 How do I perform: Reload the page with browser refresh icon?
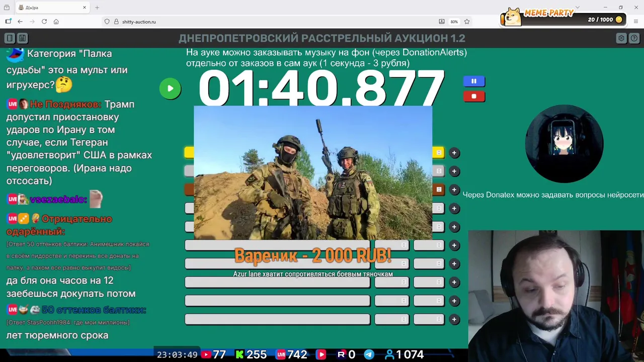coord(44,22)
